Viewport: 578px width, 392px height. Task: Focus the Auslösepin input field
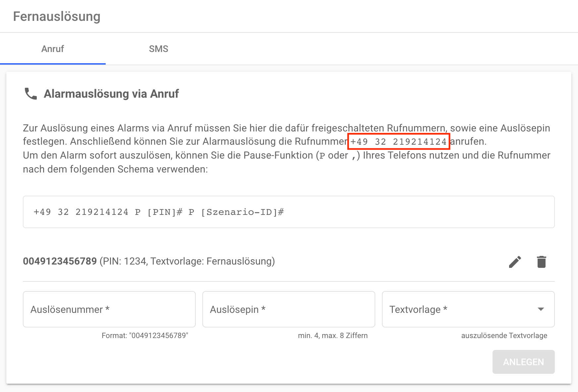[289, 309]
